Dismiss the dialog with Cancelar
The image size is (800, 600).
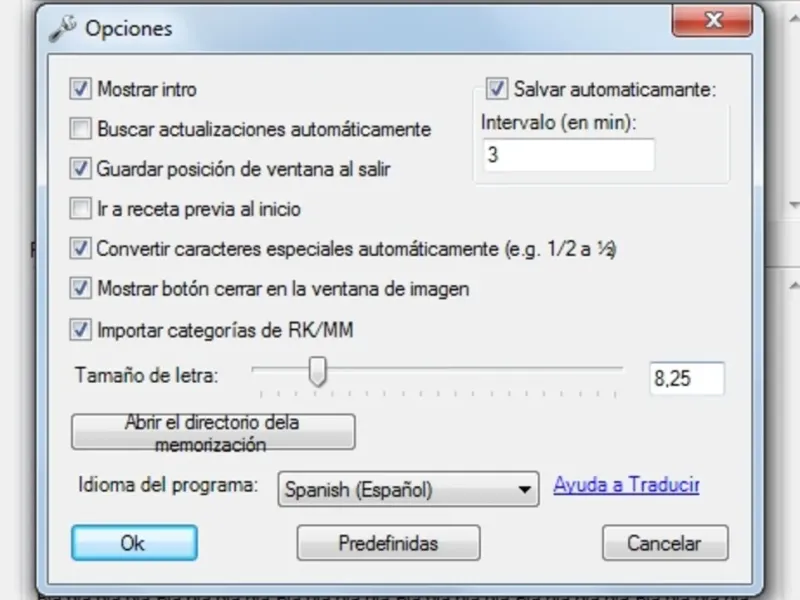click(x=665, y=543)
